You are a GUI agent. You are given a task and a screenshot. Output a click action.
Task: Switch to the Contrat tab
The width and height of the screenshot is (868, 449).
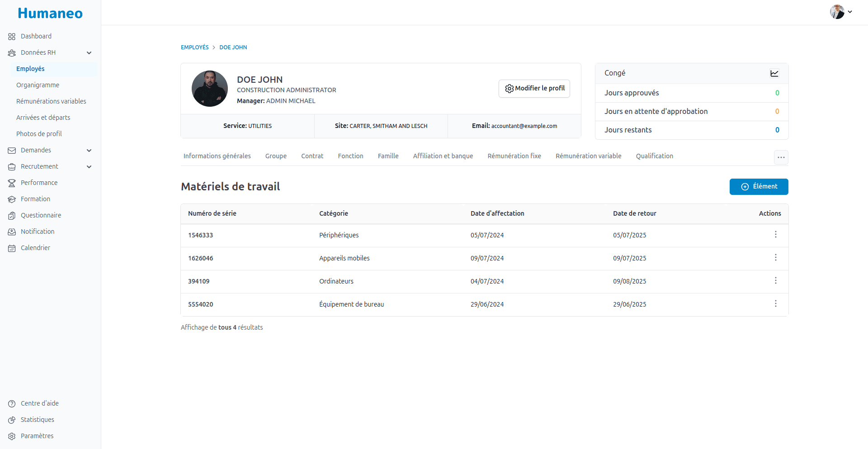(x=312, y=156)
